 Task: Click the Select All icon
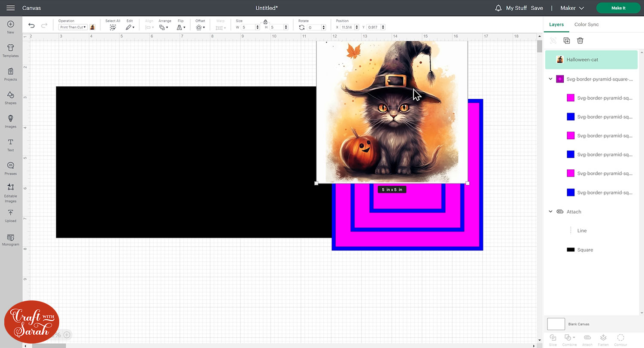point(112,27)
